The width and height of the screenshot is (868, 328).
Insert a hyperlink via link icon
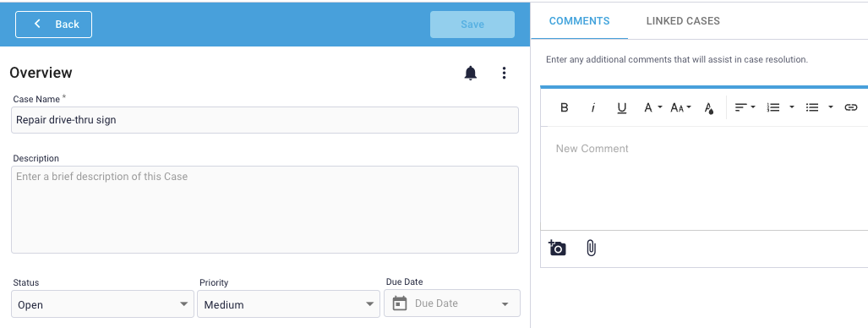pyautogui.click(x=851, y=107)
